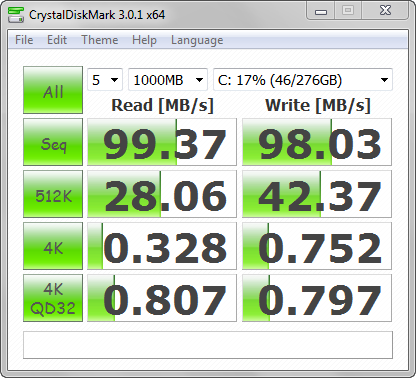The height and width of the screenshot is (378, 416).
Task: Click the 4K write result 0.752
Action: 317,246
